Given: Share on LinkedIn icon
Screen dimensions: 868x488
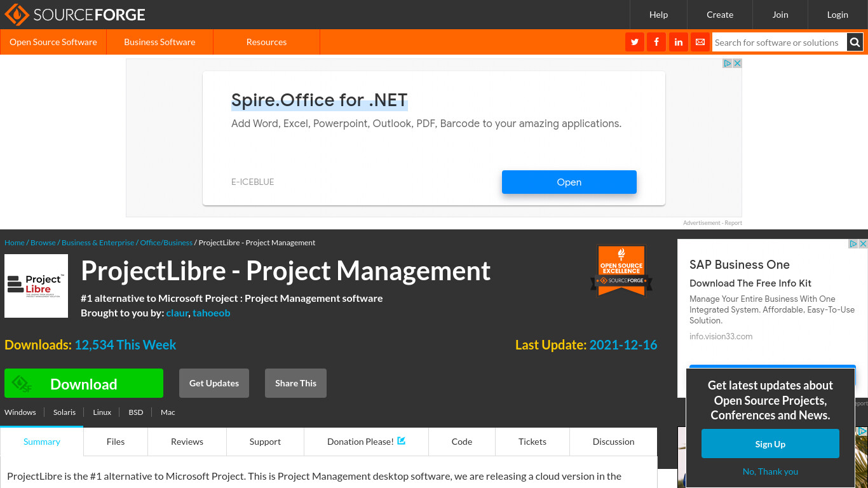Looking at the screenshot, I should 679,43.
